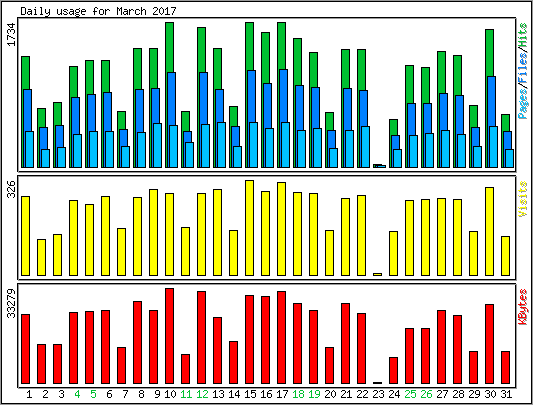This screenshot has width=533, height=405.
Task: Click day label 17 on the axis
Action: pyautogui.click(x=282, y=394)
